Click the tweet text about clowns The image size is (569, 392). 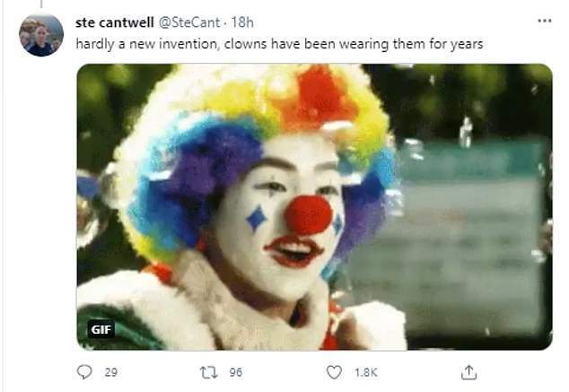(x=280, y=42)
